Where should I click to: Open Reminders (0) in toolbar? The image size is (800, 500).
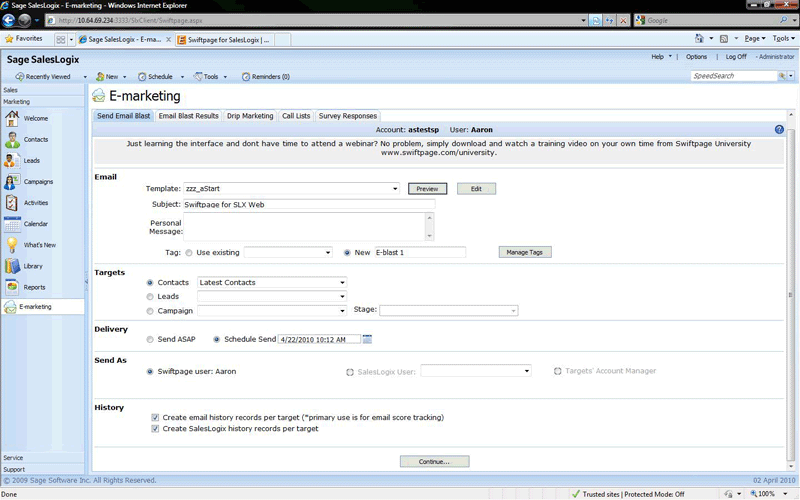[x=266, y=77]
